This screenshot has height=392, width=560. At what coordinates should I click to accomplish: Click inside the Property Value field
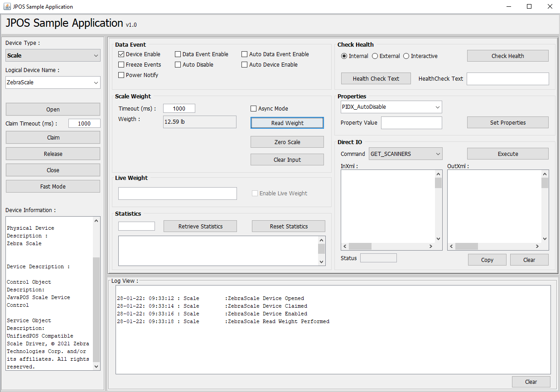point(411,123)
